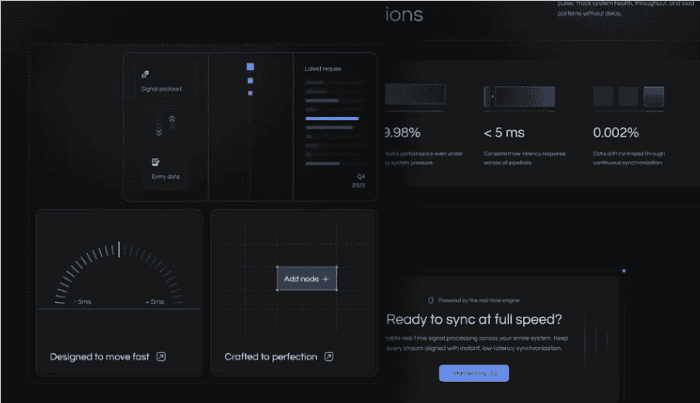
Task: Click the plus icon in Add node
Action: (325, 279)
